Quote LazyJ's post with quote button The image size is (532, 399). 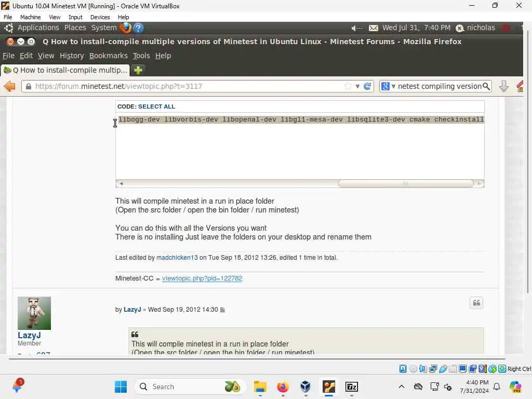(x=476, y=303)
